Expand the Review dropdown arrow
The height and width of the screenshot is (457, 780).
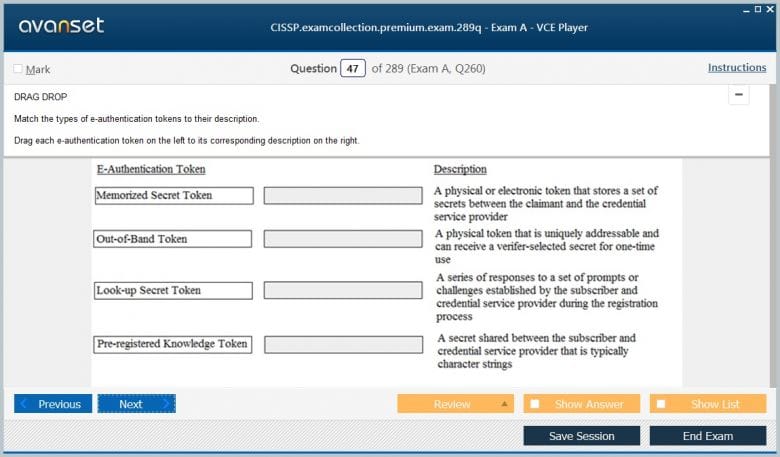click(504, 404)
